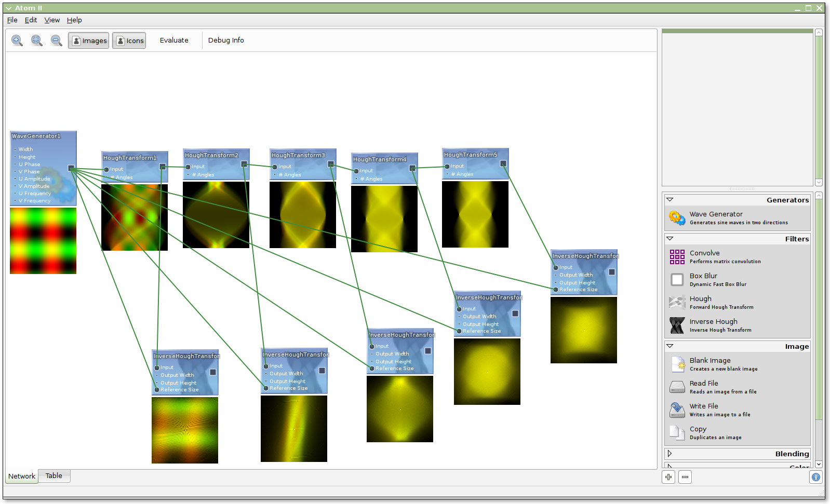Toggle the Icons display button
830x504 pixels.
coord(129,40)
